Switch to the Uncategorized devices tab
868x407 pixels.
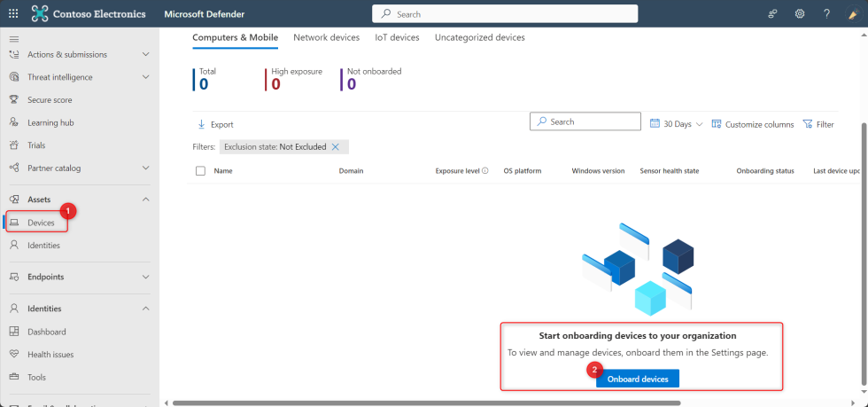pos(480,38)
